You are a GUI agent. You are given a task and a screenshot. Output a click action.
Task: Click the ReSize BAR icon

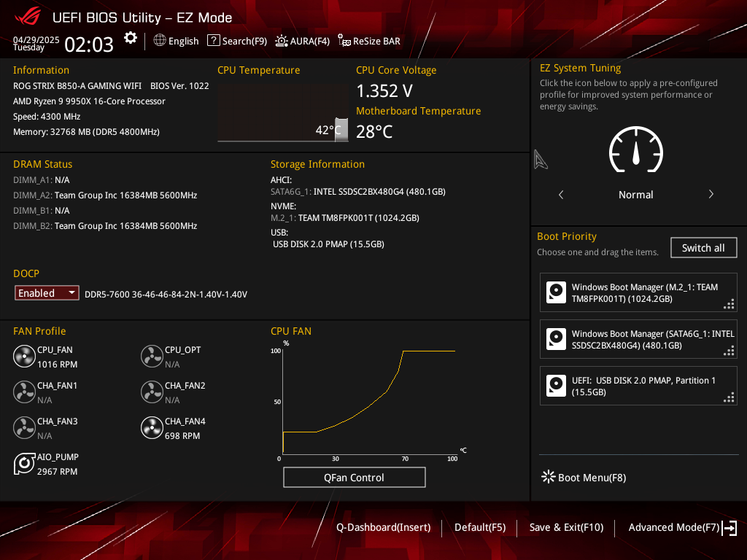[344, 41]
